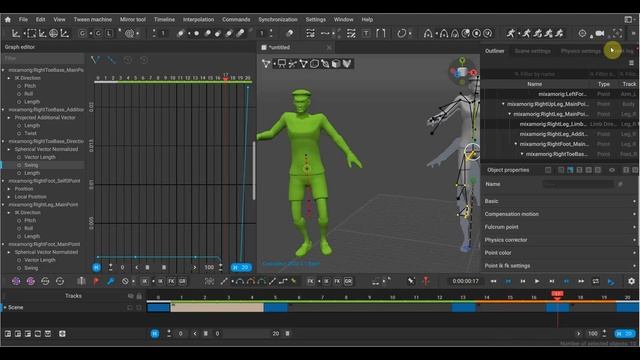The image size is (640, 360).
Task: Expand the Point color section
Action: [x=560, y=253]
